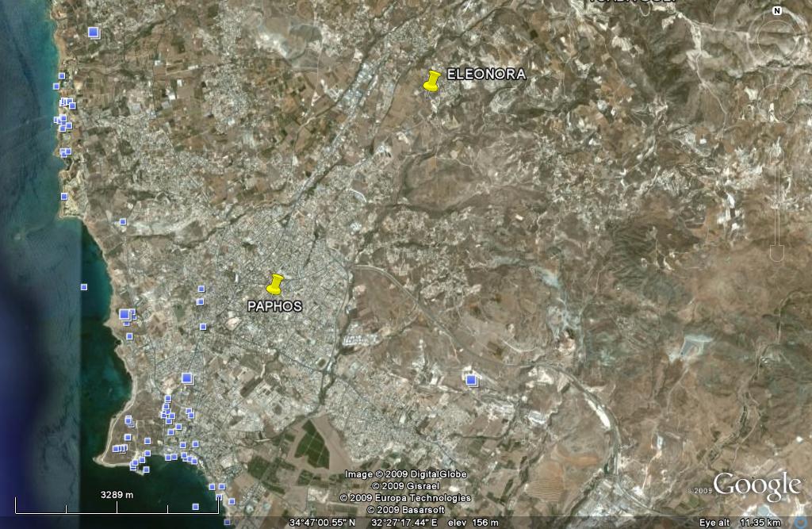Click the yellow ELEONORA pushpin placemark
Viewport: 812px width, 529px height.
click(x=432, y=82)
